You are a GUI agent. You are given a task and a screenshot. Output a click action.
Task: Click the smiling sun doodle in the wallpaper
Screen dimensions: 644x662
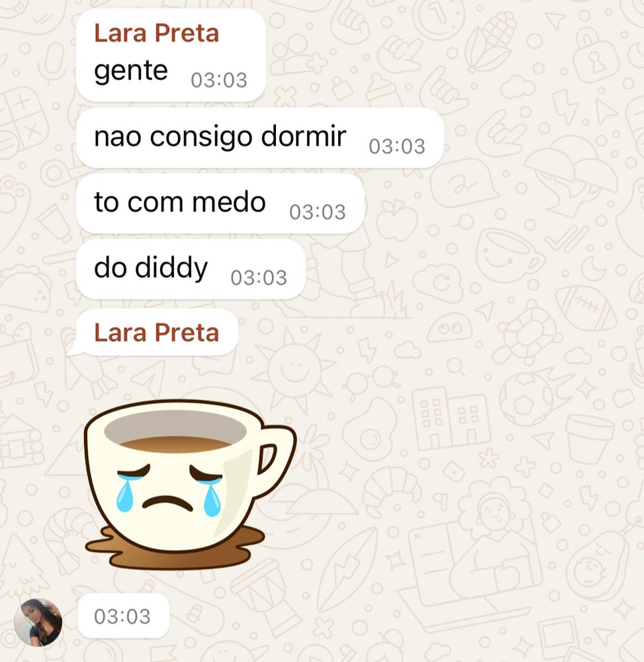294,369
